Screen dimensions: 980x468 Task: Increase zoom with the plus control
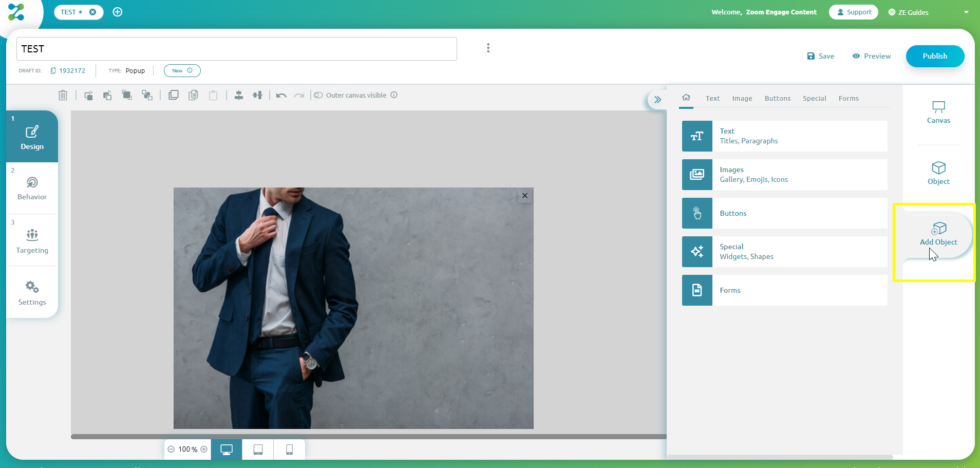(x=202, y=449)
